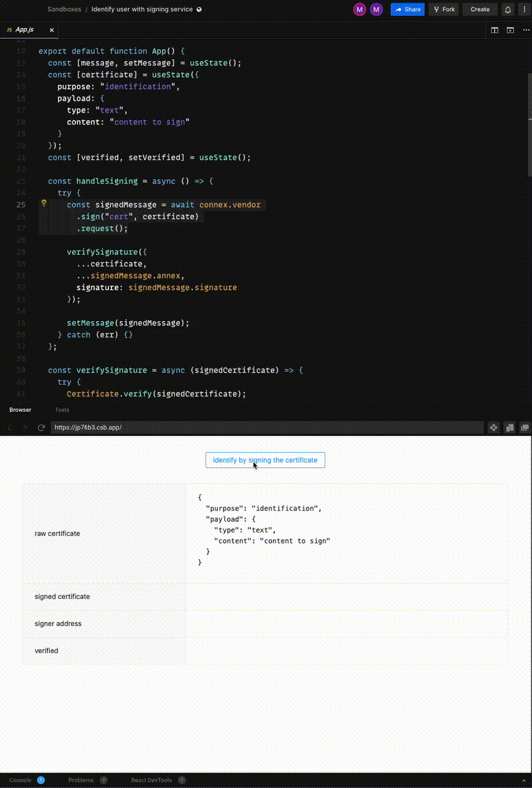Open the Problems tab
The height and width of the screenshot is (788, 532).
click(x=81, y=780)
